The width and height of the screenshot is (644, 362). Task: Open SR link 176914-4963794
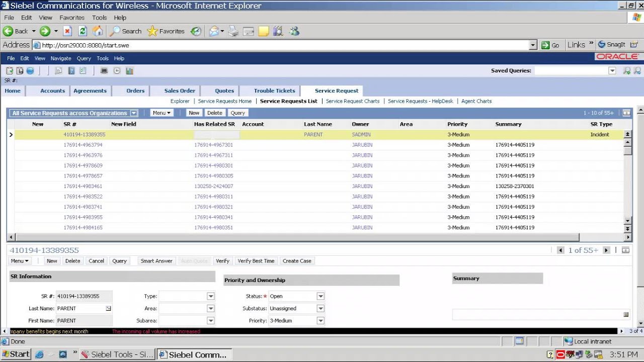click(83, 145)
